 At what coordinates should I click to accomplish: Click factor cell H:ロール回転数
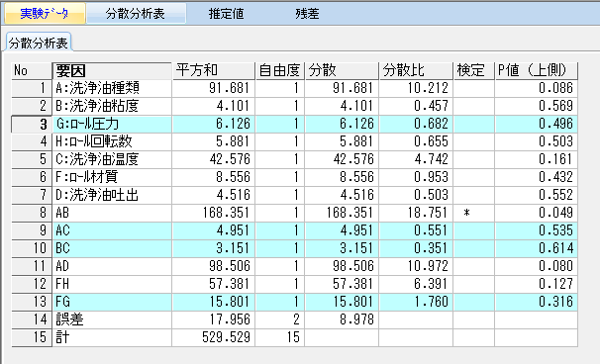112,141
